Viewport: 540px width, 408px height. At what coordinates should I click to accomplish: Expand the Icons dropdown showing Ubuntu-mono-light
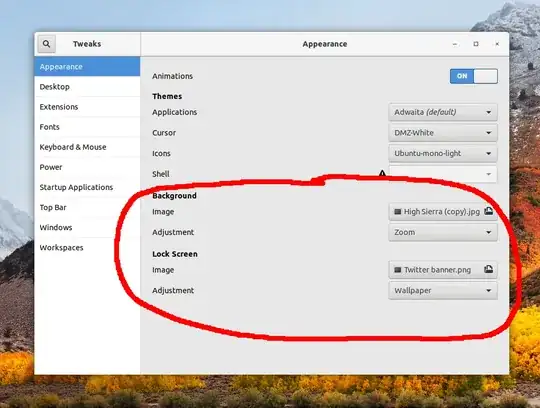click(x=443, y=154)
